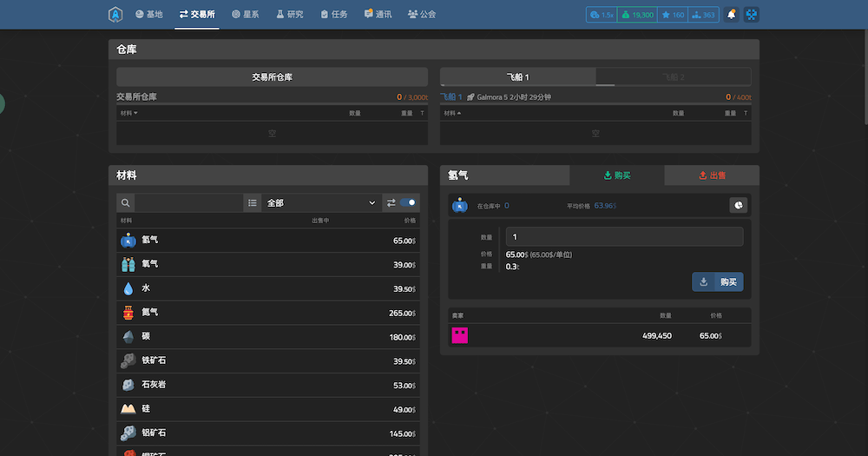Viewport: 868px width, 456px height.
Task: Click the pixel avatar icon in the top bar
Action: (x=751, y=15)
